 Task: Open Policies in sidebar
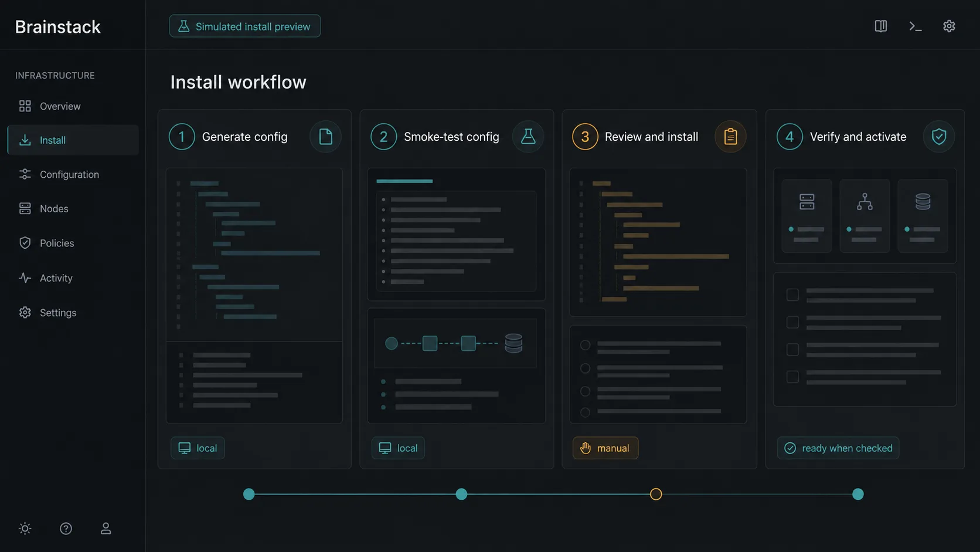(x=73, y=243)
